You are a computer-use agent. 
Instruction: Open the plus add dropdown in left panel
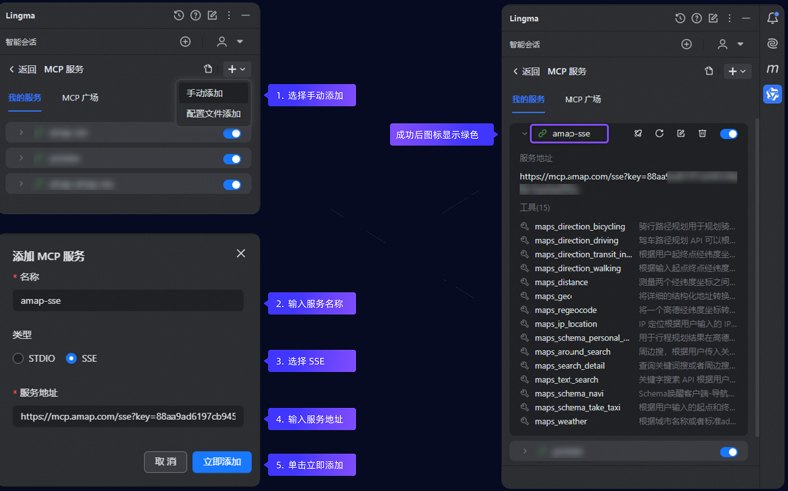[x=237, y=69]
